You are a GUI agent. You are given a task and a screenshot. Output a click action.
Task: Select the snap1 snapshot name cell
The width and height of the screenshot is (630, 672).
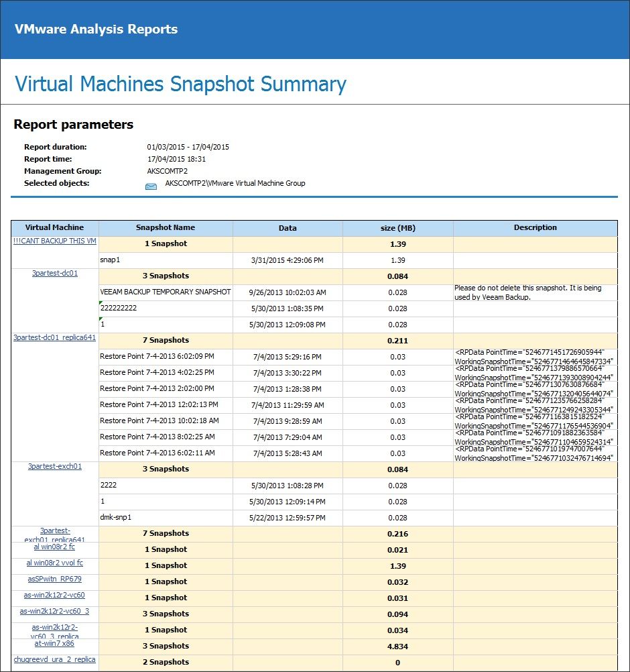click(166, 260)
